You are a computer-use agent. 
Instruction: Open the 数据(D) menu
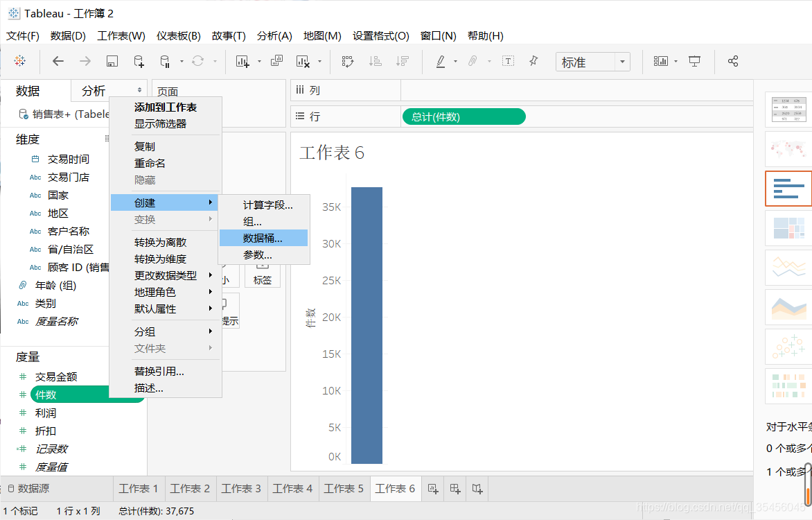pyautogui.click(x=68, y=36)
